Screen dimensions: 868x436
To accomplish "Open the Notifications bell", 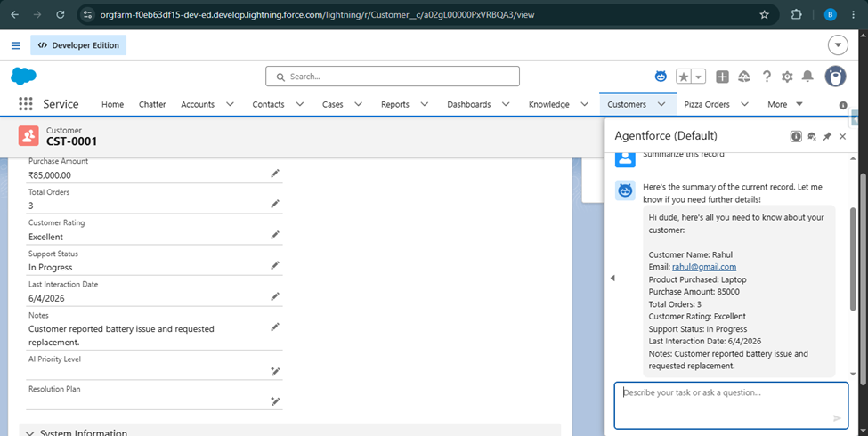I will coord(808,77).
